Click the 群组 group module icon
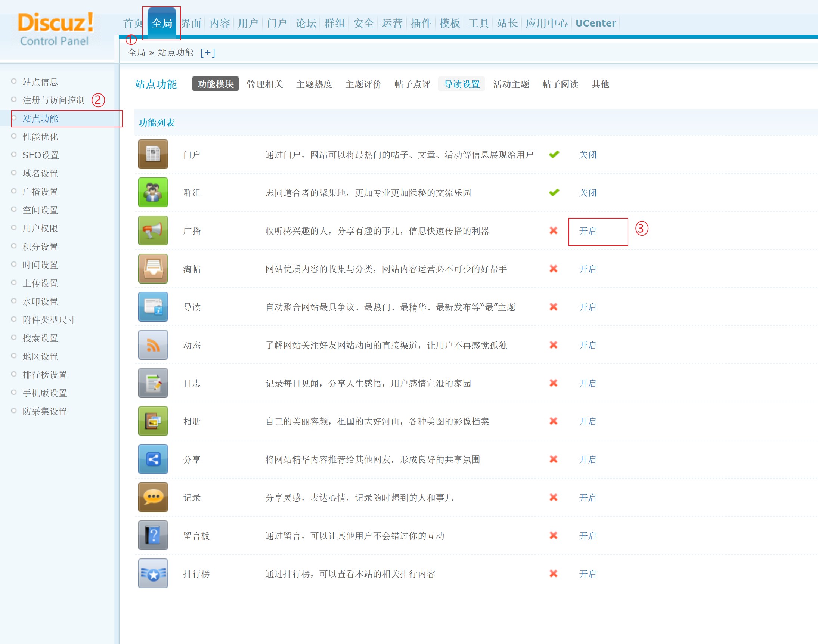The height and width of the screenshot is (644, 818). [153, 193]
